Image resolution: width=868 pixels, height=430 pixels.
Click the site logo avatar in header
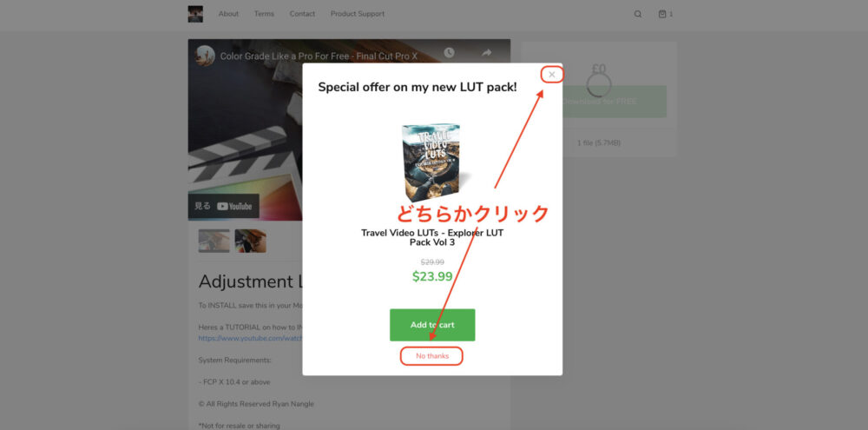195,14
